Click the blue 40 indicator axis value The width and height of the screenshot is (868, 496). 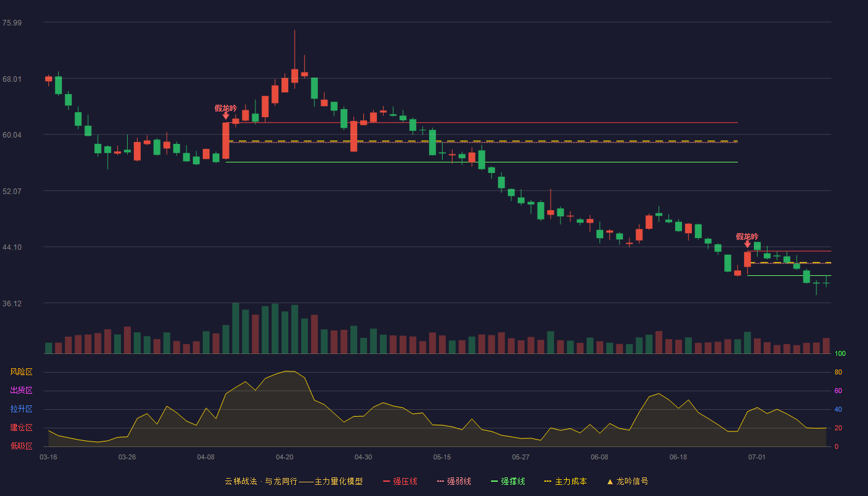838,410
